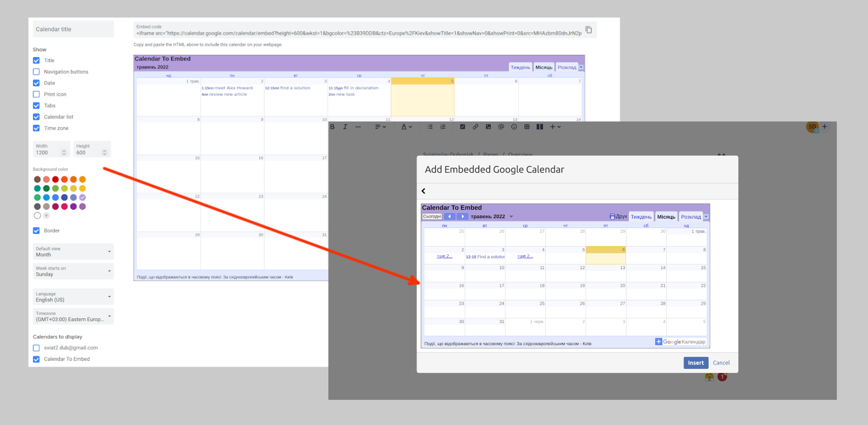Open the Default view dropdown
Image resolution: width=868 pixels, height=425 pixels.
coord(73,252)
